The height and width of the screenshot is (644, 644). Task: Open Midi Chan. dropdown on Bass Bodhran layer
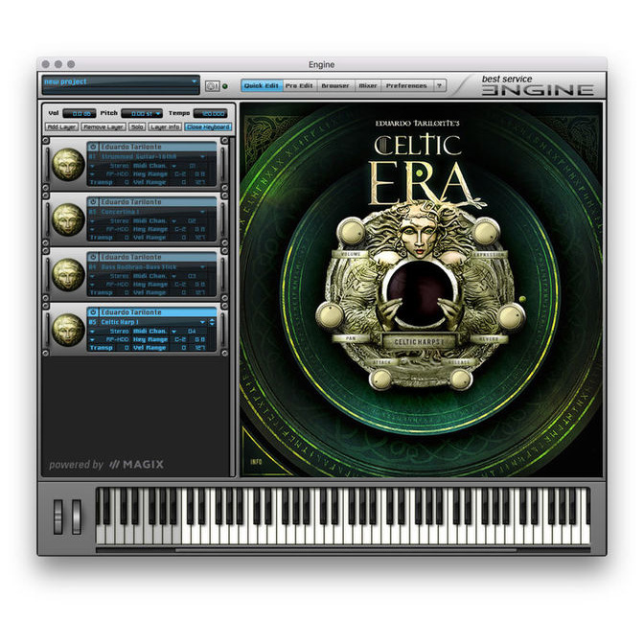(x=173, y=276)
